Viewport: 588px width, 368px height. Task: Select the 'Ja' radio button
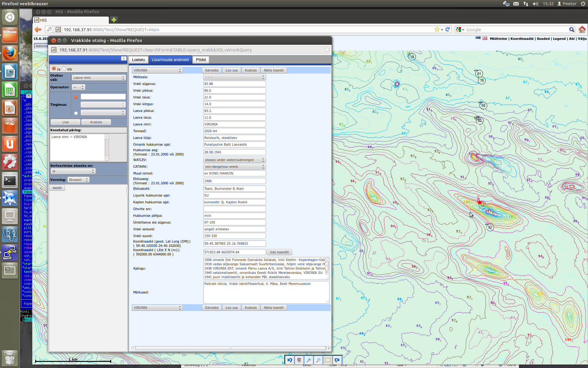pos(54,69)
